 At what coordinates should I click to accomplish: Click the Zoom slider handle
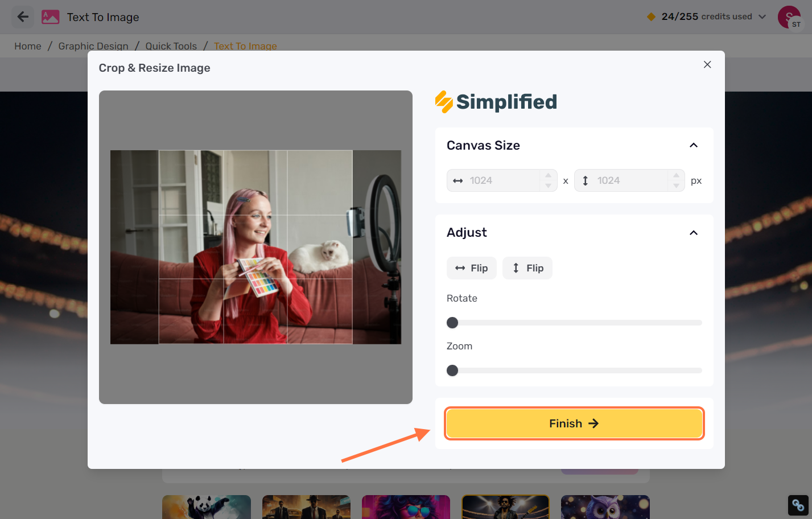pyautogui.click(x=452, y=370)
